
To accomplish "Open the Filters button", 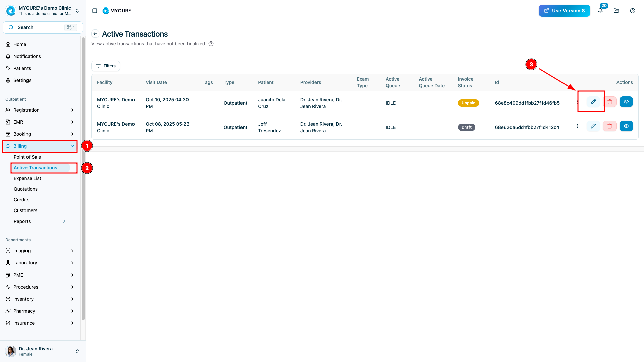I will [106, 66].
